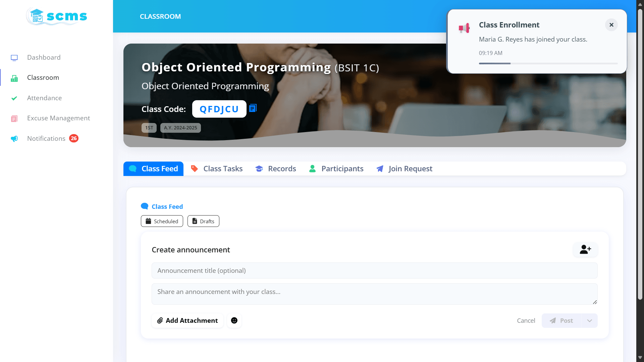Open Drafts announcements
The image size is (644, 362).
coord(203,221)
